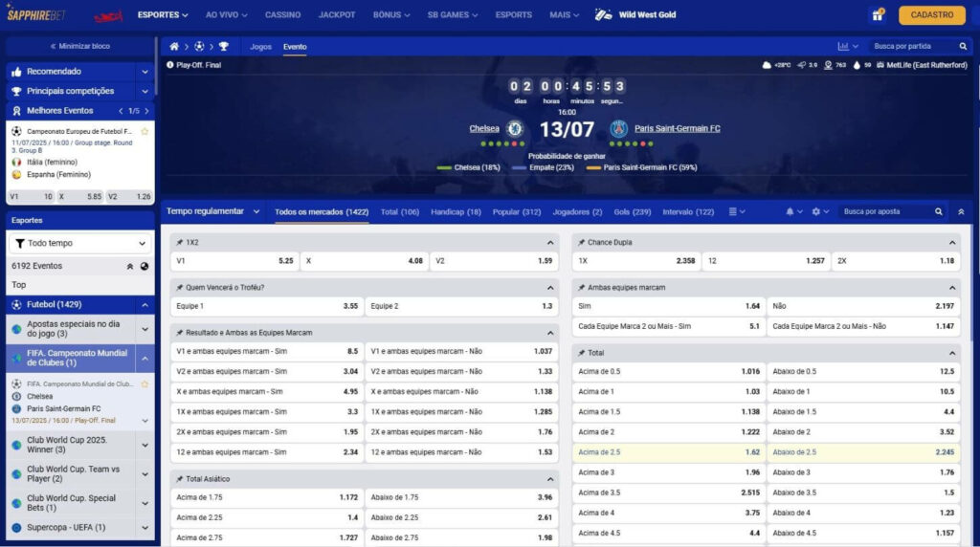Expand the Ao Vivo menu
980x547 pixels.
[226, 14]
